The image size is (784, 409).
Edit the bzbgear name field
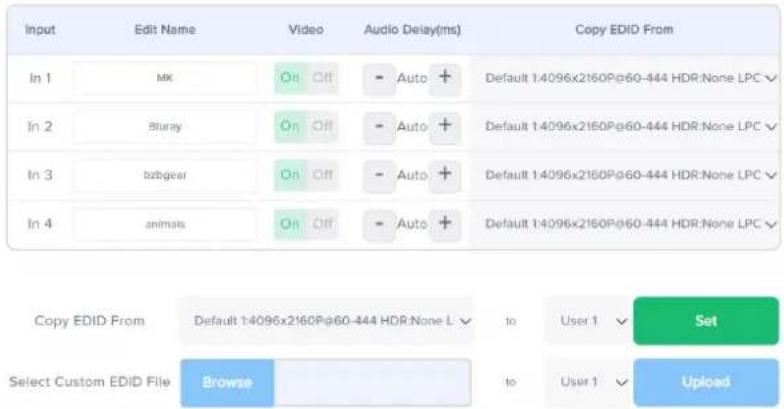coord(164,175)
